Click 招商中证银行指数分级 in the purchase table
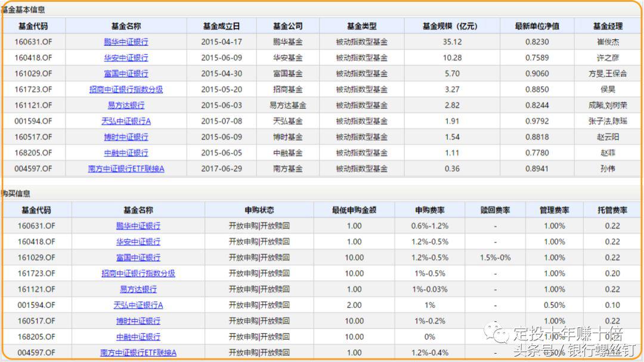The height and width of the screenshot is (362, 644). (x=138, y=273)
